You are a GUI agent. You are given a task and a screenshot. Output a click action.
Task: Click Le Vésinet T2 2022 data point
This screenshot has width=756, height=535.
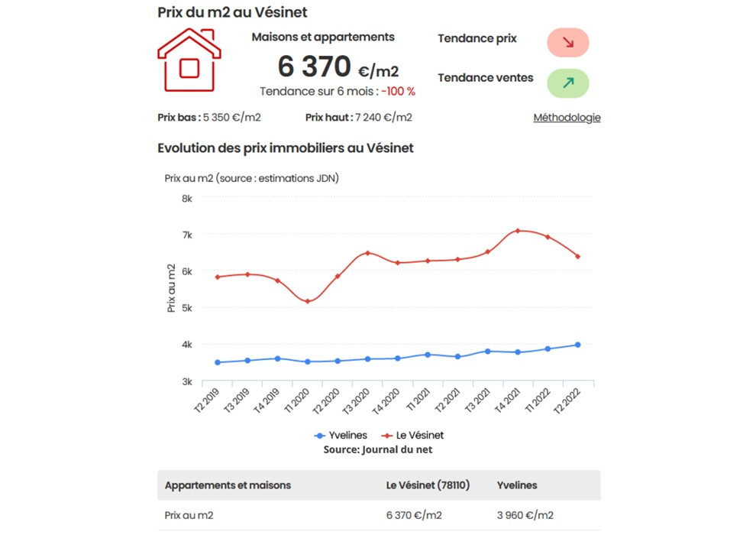tap(577, 257)
